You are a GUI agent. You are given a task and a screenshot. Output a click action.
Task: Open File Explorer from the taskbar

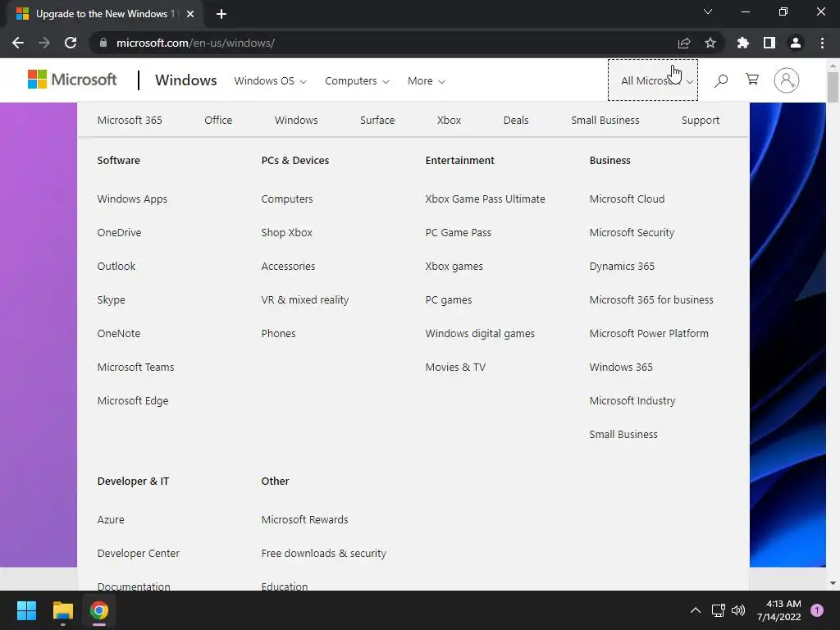coord(62,610)
